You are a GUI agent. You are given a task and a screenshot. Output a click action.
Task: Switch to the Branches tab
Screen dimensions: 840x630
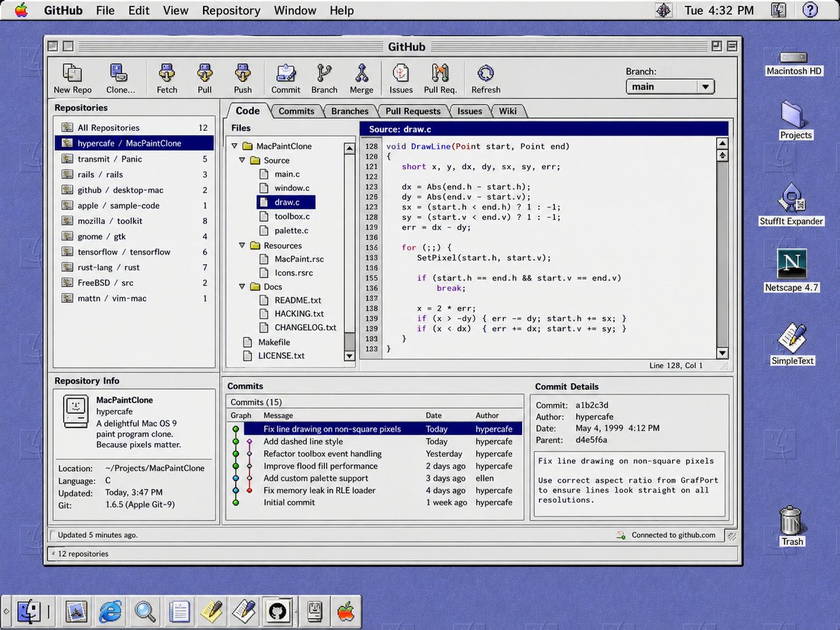[x=349, y=111]
